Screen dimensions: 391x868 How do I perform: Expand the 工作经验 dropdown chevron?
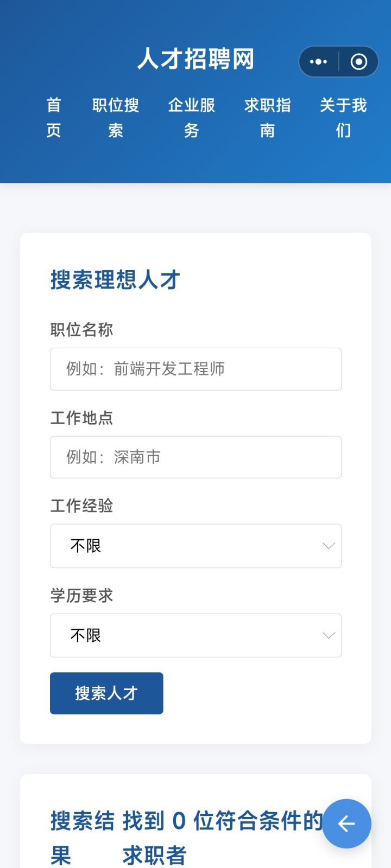pos(328,546)
